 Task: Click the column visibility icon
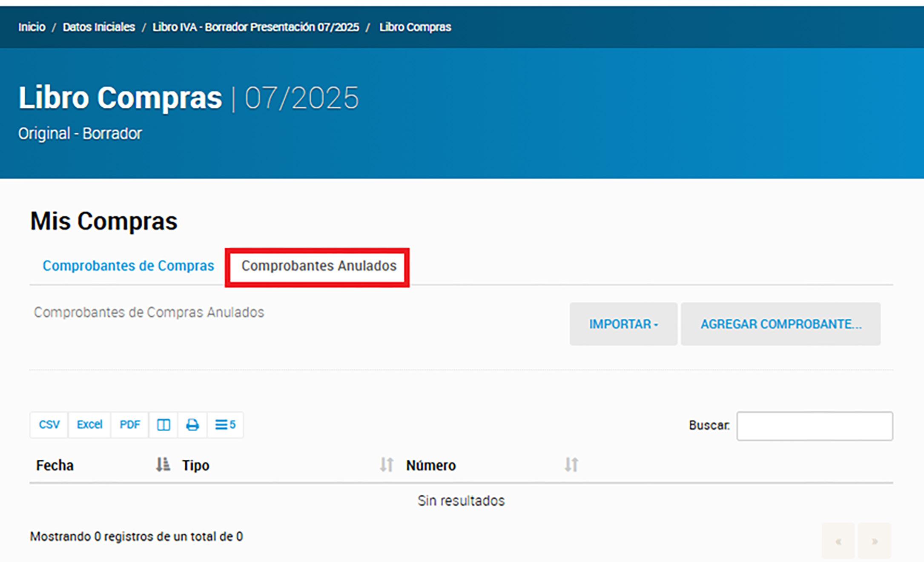[164, 424]
